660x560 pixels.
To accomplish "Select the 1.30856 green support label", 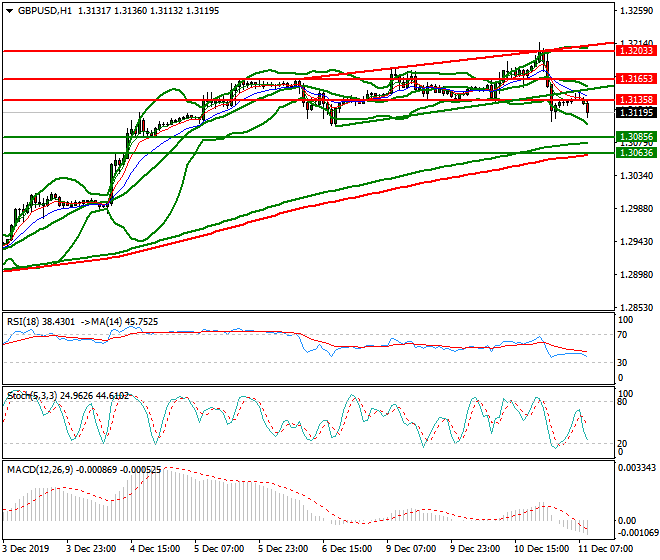I will click(x=636, y=137).
